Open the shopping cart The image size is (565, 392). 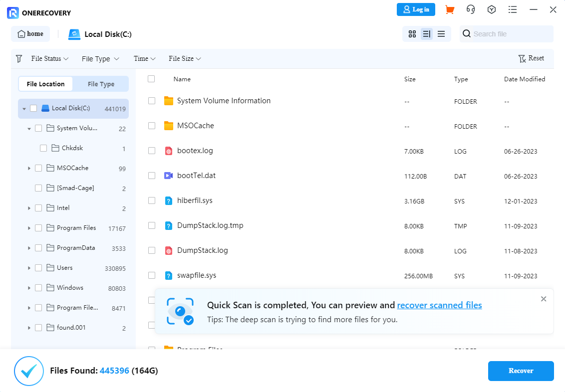tap(450, 9)
